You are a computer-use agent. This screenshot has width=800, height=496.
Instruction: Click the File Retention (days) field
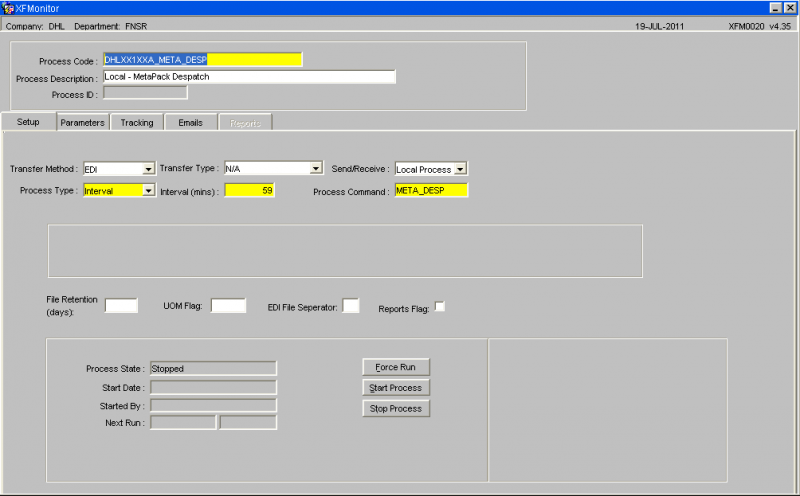click(121, 306)
